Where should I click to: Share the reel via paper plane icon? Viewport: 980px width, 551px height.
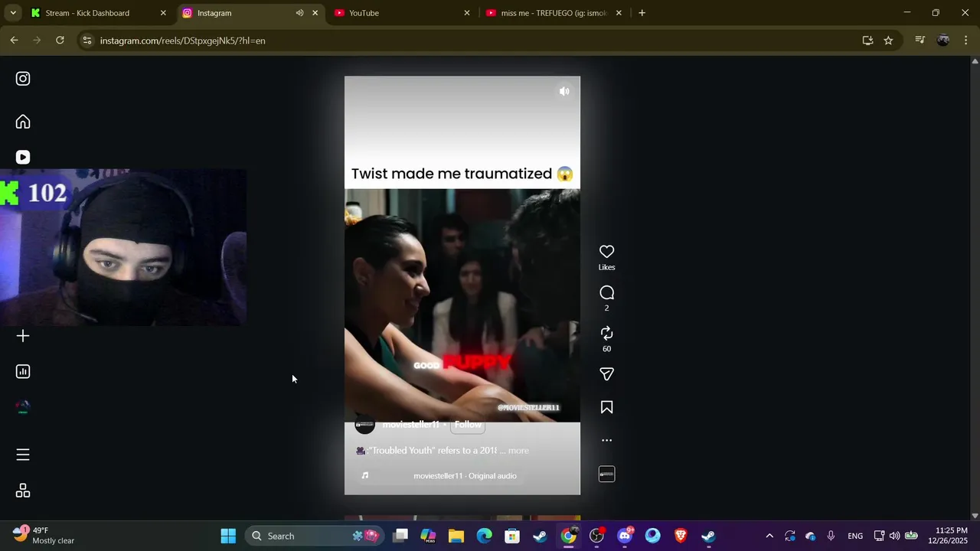606,374
